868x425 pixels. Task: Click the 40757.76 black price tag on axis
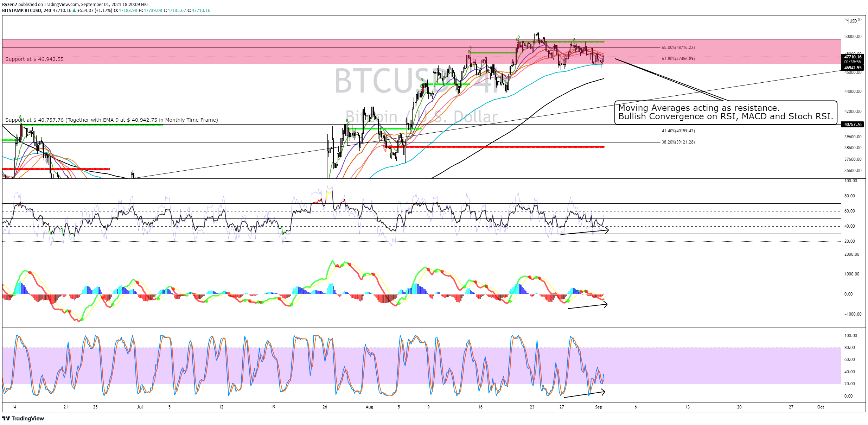pos(853,125)
